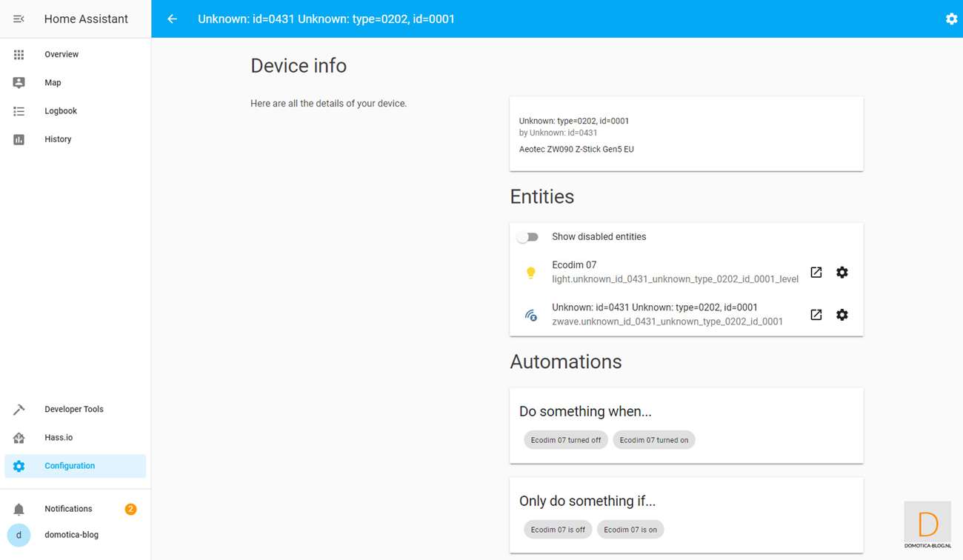Click the zwave entity signal icon

530,316
